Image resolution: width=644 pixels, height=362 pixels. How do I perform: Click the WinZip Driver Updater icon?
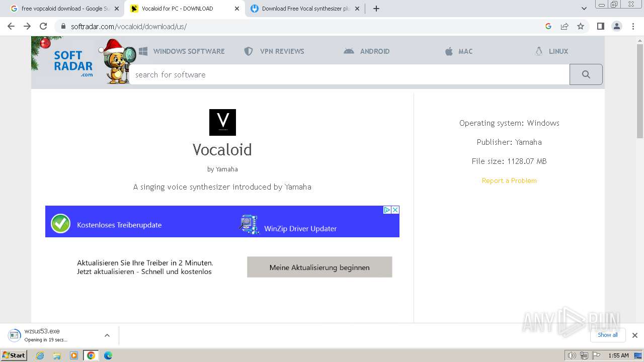250,224
